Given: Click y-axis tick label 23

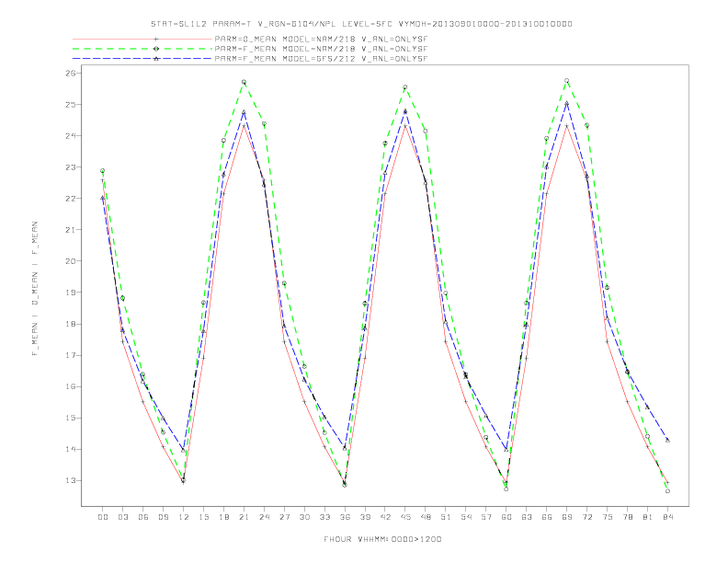Looking at the screenshot, I should point(71,167).
